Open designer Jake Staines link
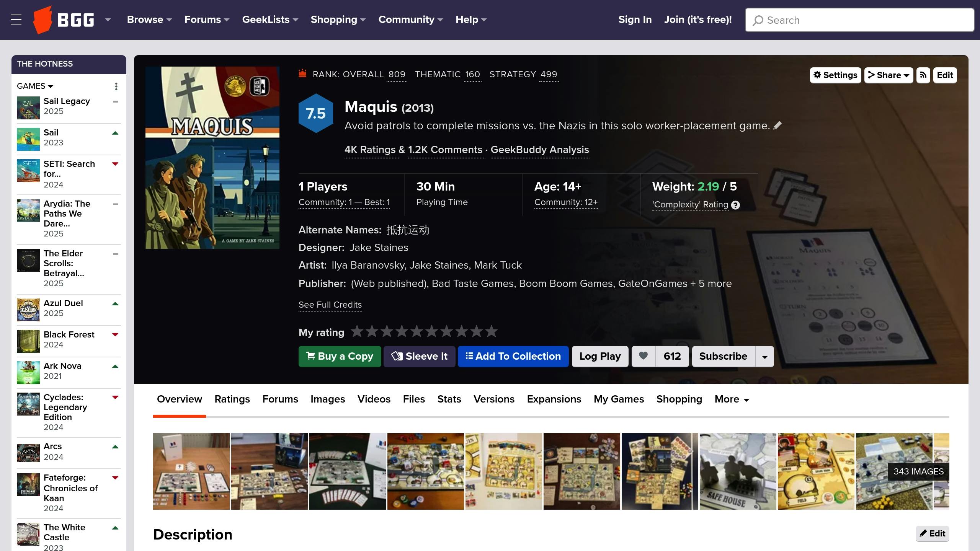Viewport: 980px width, 551px height. [379, 248]
